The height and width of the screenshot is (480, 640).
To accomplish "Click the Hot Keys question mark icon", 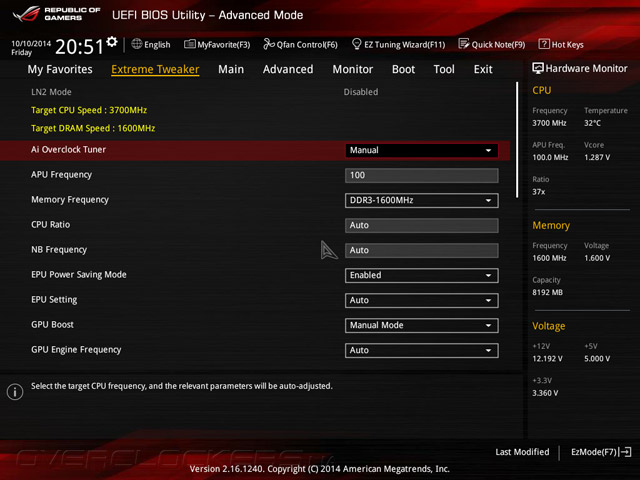I will 544,44.
